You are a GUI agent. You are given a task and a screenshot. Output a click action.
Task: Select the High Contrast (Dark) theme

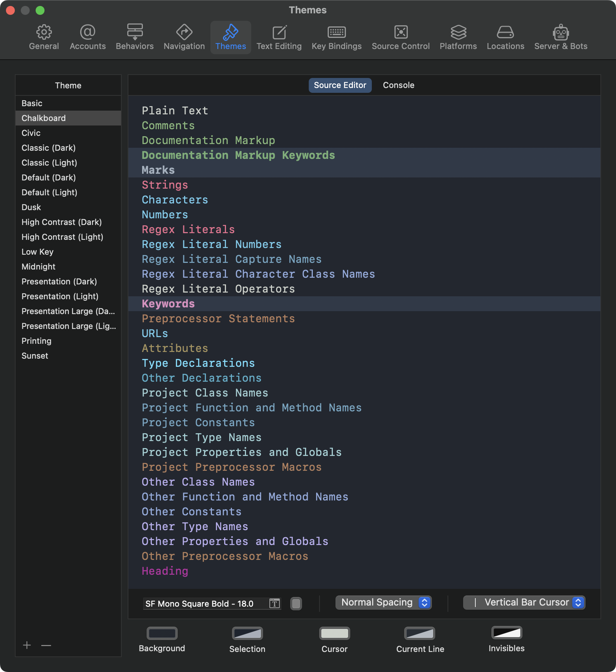(x=68, y=222)
